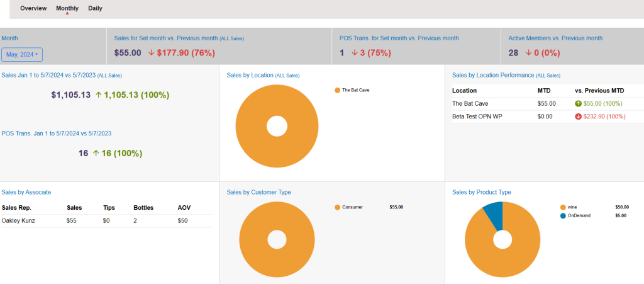Switch to the Overview tab
644x284 pixels.
[x=33, y=9]
